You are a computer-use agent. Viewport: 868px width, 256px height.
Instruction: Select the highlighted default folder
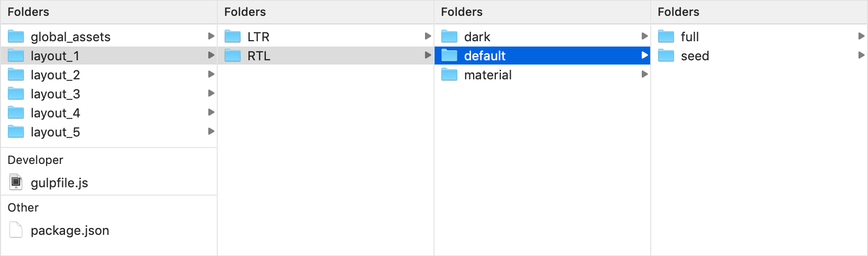542,56
